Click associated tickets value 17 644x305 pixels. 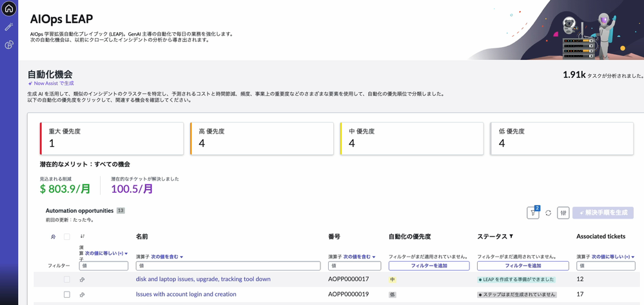pyautogui.click(x=580, y=294)
